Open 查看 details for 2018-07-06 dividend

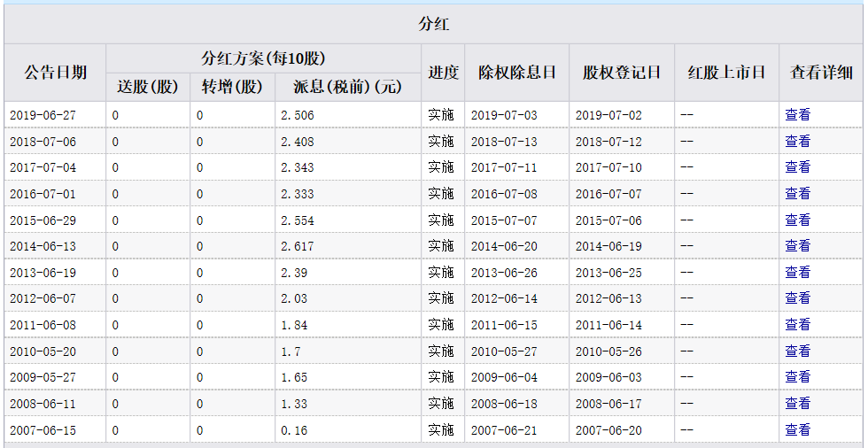(x=797, y=141)
